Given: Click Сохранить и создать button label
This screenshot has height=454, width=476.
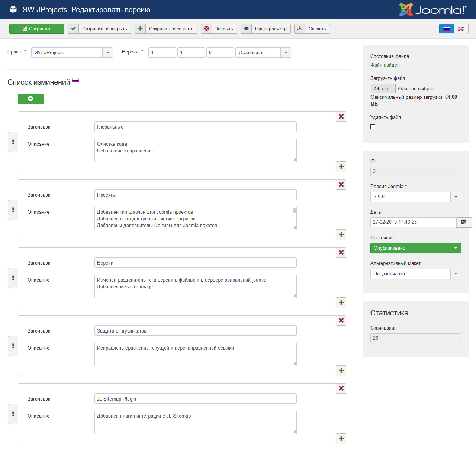Looking at the screenshot, I should (171, 29).
